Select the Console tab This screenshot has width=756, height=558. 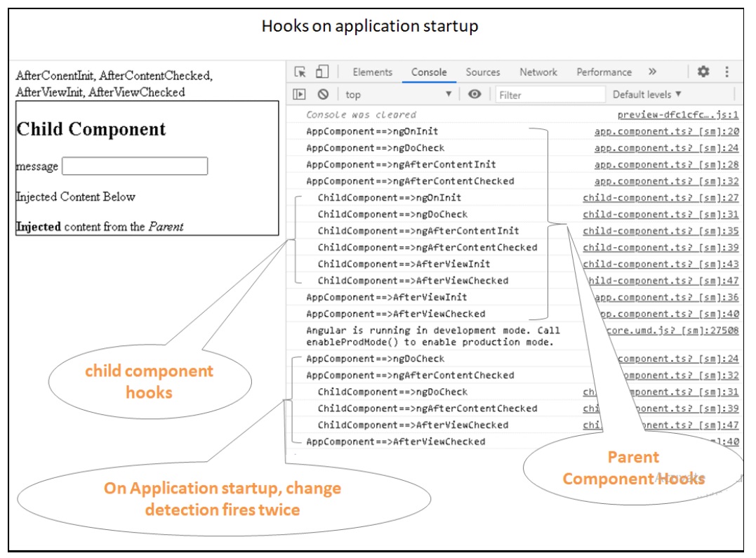click(429, 72)
